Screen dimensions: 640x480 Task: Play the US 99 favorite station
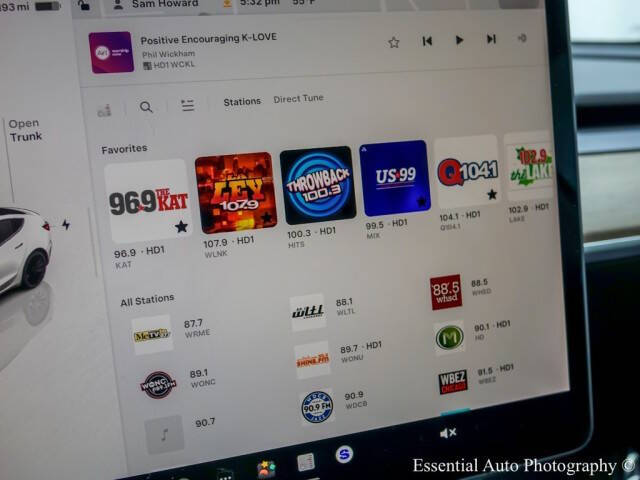click(x=394, y=178)
